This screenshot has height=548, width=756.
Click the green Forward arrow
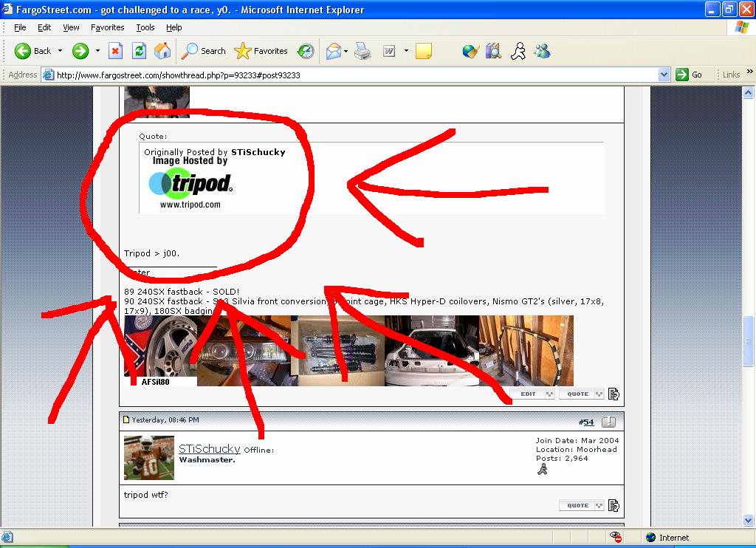click(80, 51)
